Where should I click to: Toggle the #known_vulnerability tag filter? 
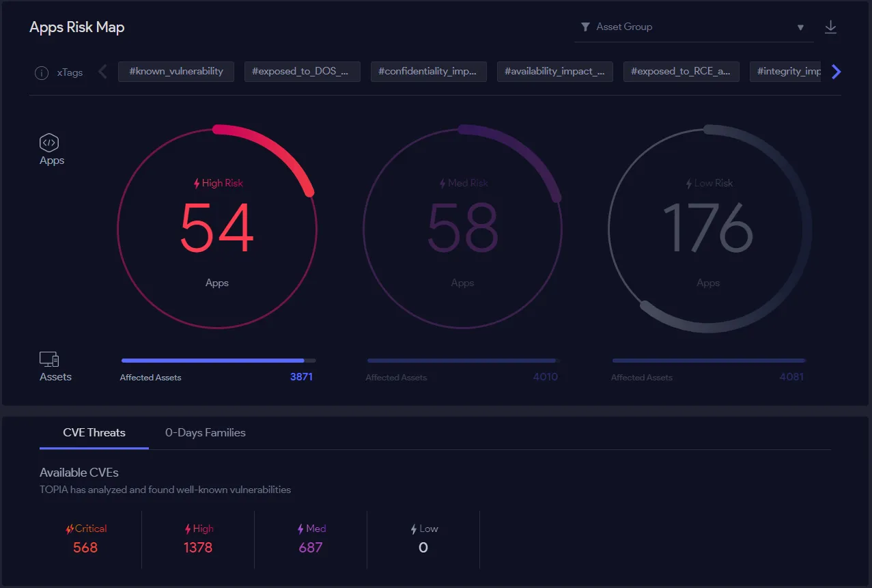[x=175, y=72]
